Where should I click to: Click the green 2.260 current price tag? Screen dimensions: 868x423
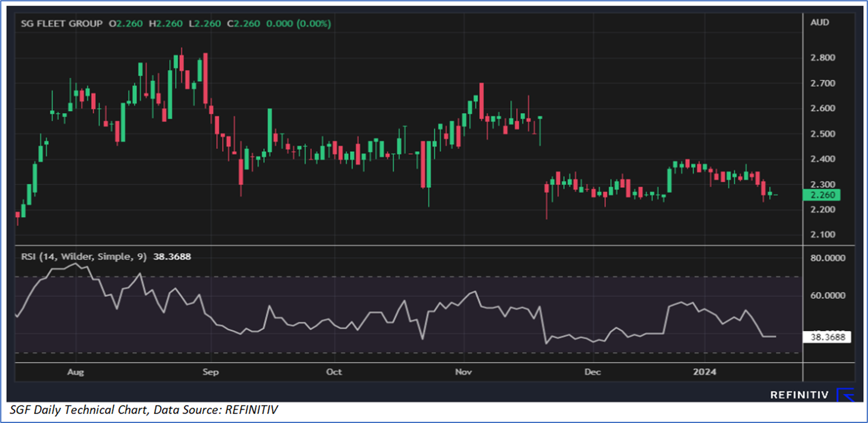click(x=822, y=195)
